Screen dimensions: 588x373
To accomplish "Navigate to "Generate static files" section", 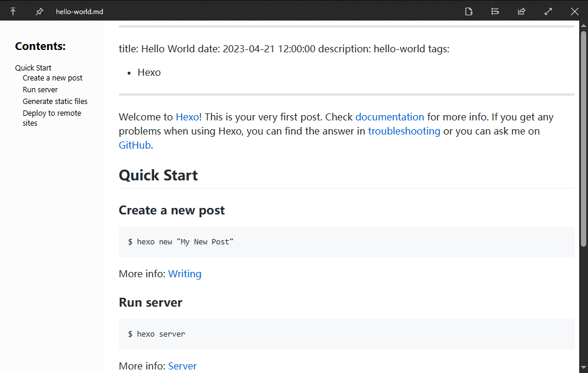I will tap(55, 102).
